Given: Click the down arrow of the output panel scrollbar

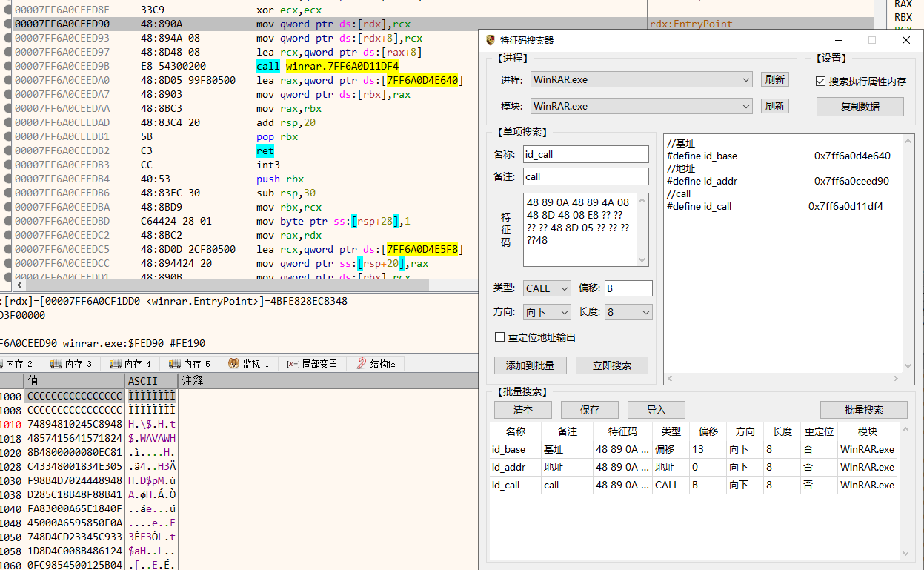Looking at the screenshot, I should click(908, 365).
